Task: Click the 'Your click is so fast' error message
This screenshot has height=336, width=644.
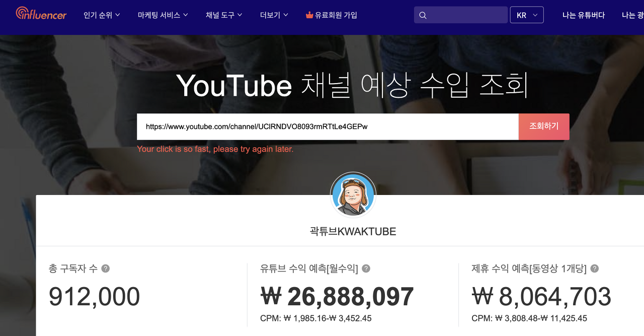Action: 215,149
